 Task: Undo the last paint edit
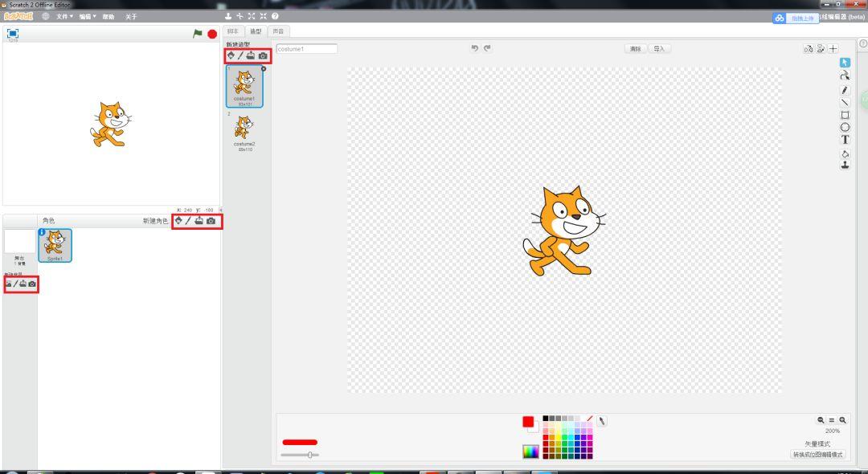click(x=474, y=48)
